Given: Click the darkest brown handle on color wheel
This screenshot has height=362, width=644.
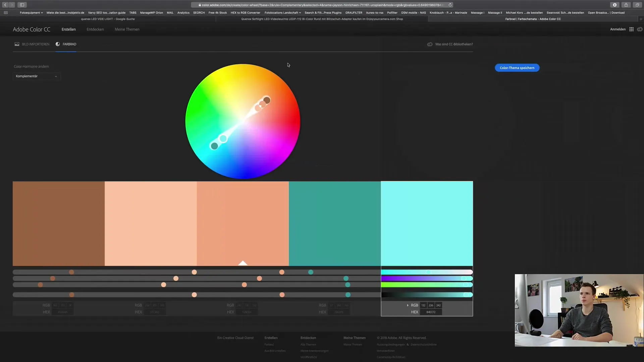Looking at the screenshot, I should 267,100.
